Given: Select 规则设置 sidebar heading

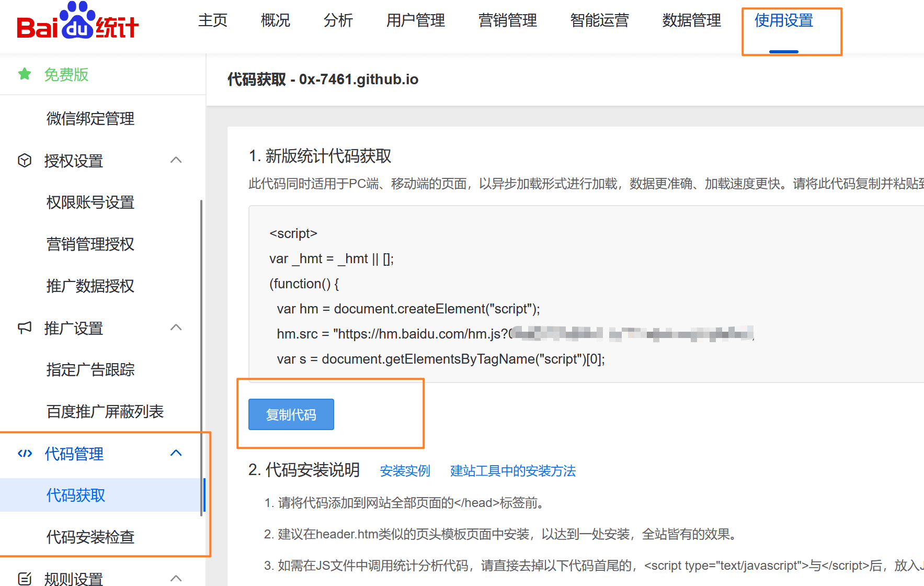Looking at the screenshot, I should click(x=74, y=579).
